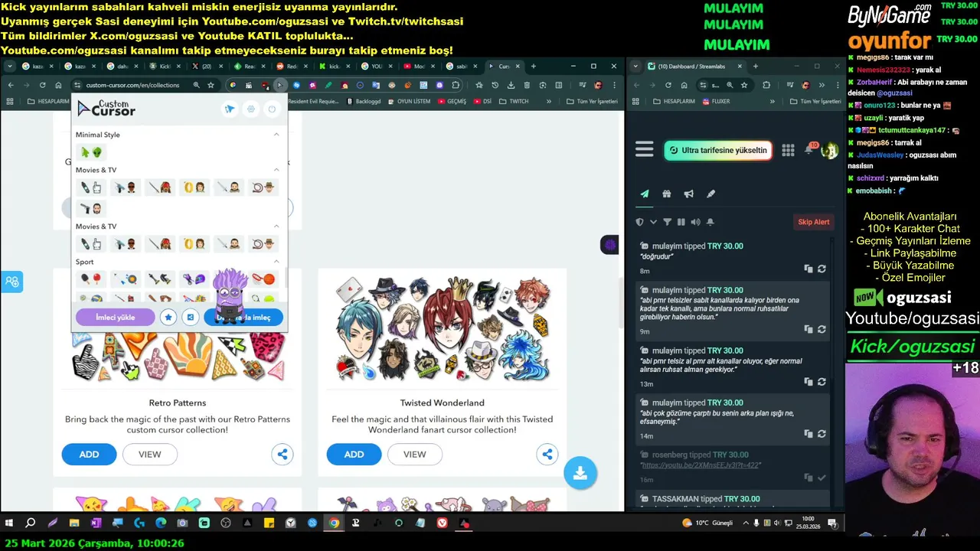Mute alerts with the speaker icon
The width and height of the screenshot is (980, 551).
(x=695, y=222)
